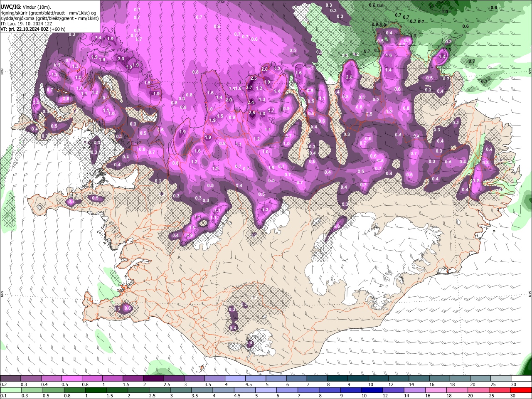Click the 'rigning/skúrir' legend description line

tap(49, 12)
